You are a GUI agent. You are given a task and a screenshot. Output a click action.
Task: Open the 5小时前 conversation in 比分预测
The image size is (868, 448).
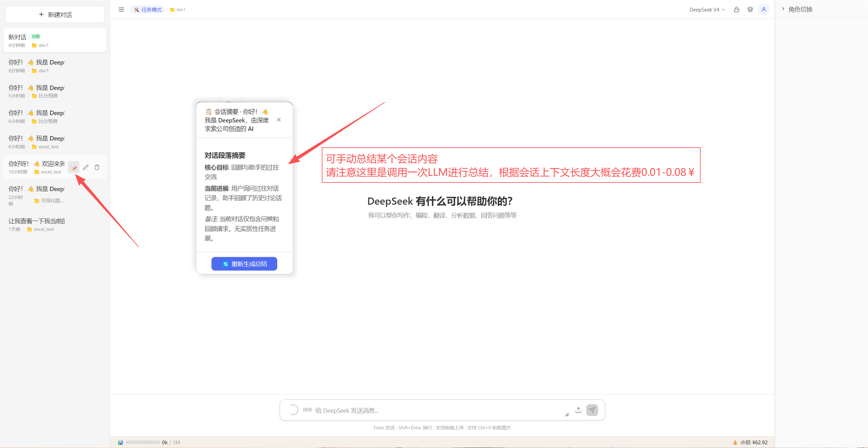(55, 91)
